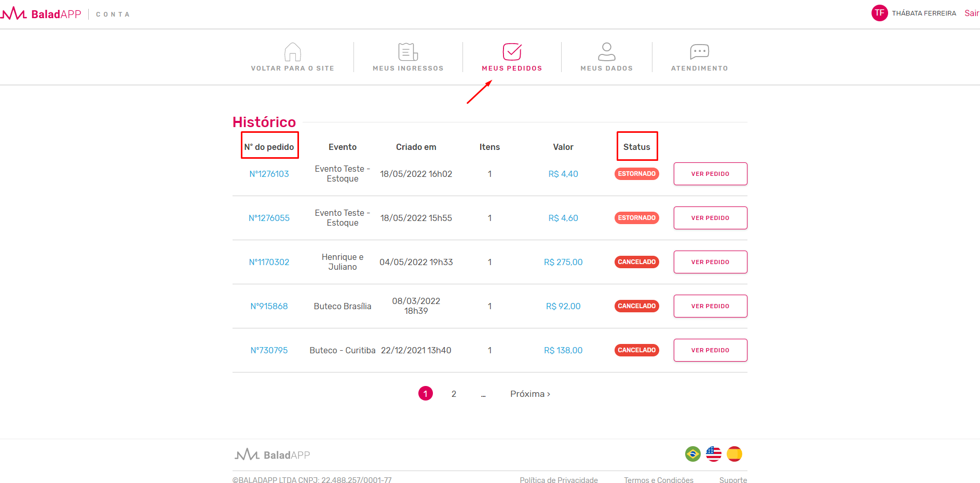Click date 18/05/2022 15h55

pyautogui.click(x=416, y=218)
